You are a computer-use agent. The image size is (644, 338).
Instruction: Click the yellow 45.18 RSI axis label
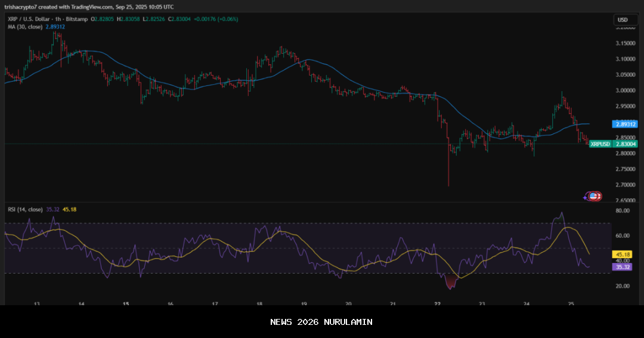623,254
